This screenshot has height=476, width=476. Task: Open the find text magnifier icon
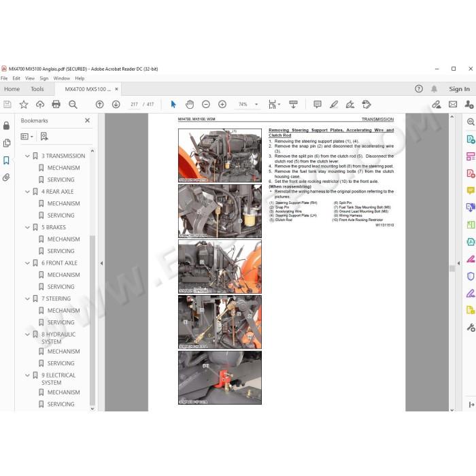point(73,105)
